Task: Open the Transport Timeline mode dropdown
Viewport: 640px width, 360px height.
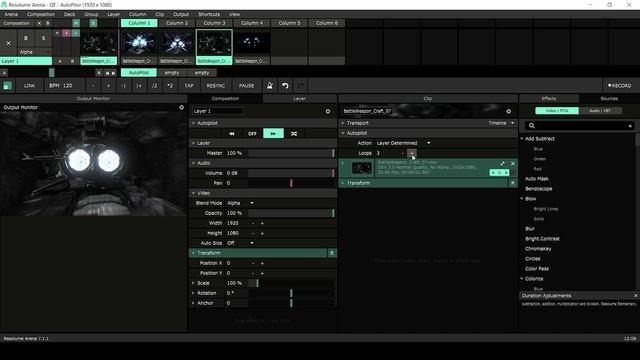Action: coord(501,123)
